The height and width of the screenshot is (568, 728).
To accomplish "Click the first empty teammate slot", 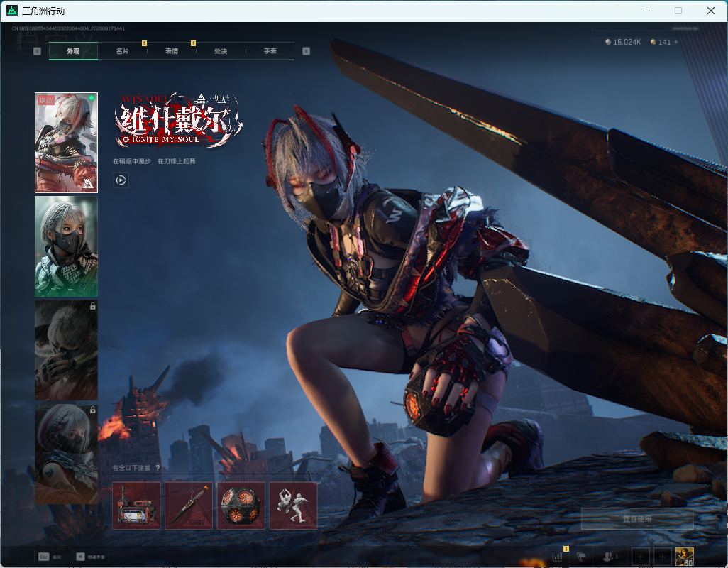I will tap(640, 557).
